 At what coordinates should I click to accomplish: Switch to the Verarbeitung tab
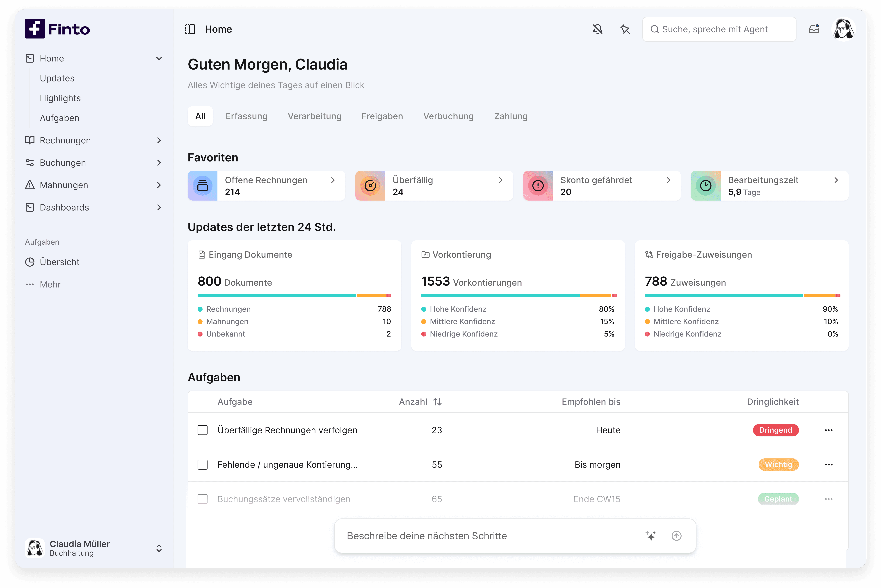pos(314,116)
